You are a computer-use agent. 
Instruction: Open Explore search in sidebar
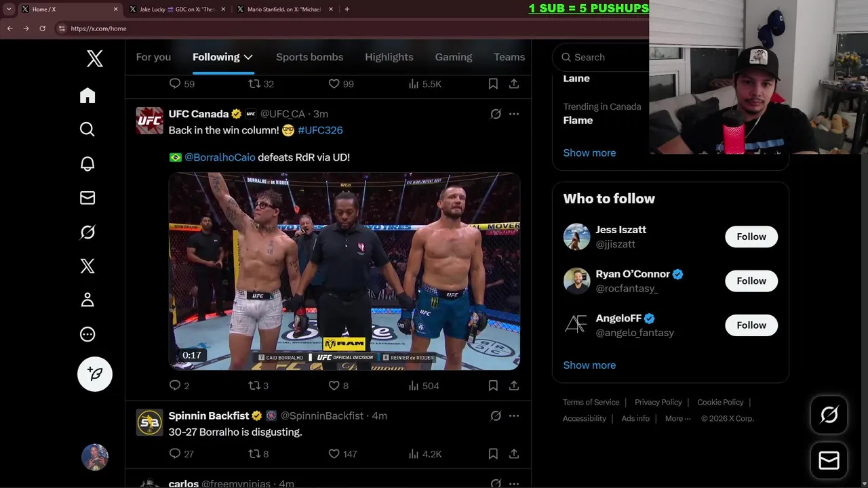87,129
